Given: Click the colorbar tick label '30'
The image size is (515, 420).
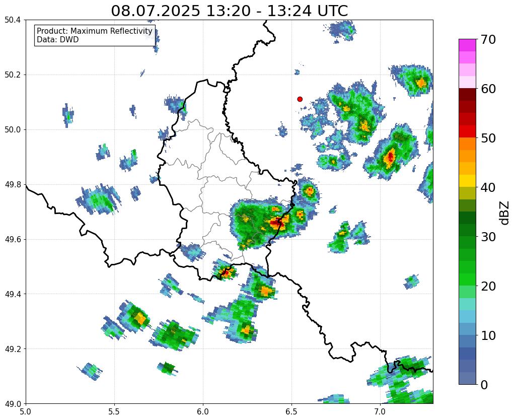Looking at the screenshot, I should click(487, 237).
